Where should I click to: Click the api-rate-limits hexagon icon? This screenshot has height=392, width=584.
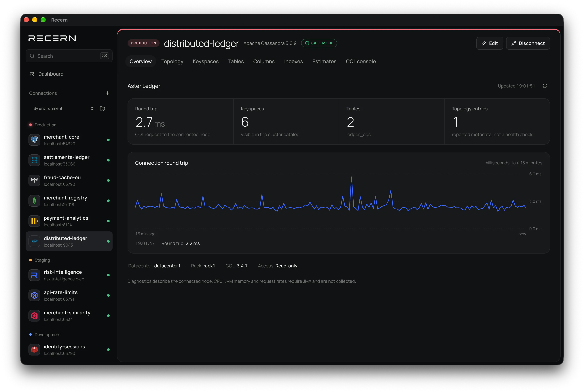pyautogui.click(x=34, y=295)
